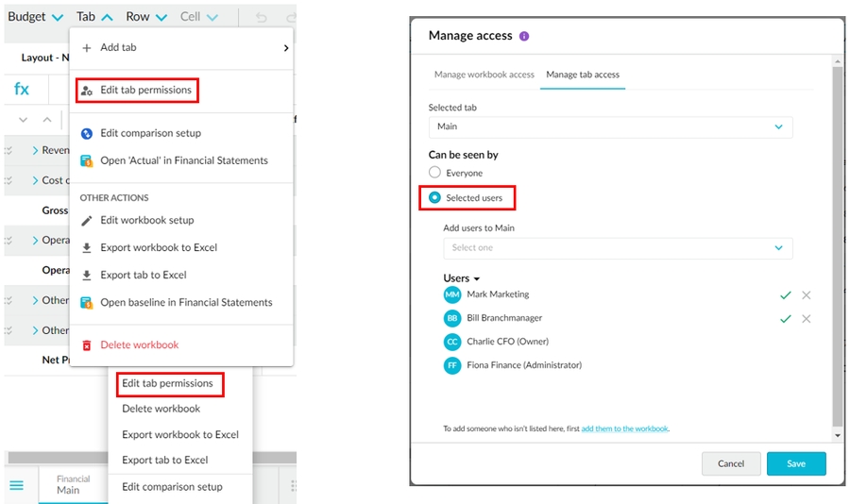
Task: Open the Add users to Main dropdown
Action: [x=618, y=248]
